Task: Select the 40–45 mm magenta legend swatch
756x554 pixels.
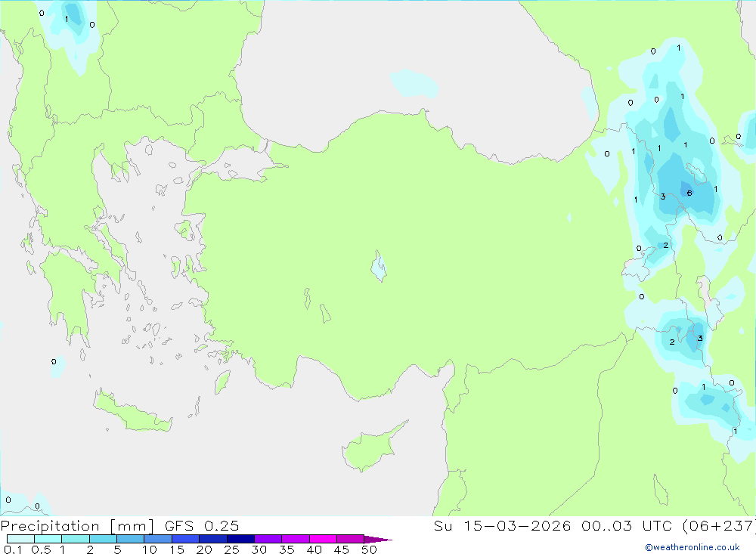Action: coord(323,539)
